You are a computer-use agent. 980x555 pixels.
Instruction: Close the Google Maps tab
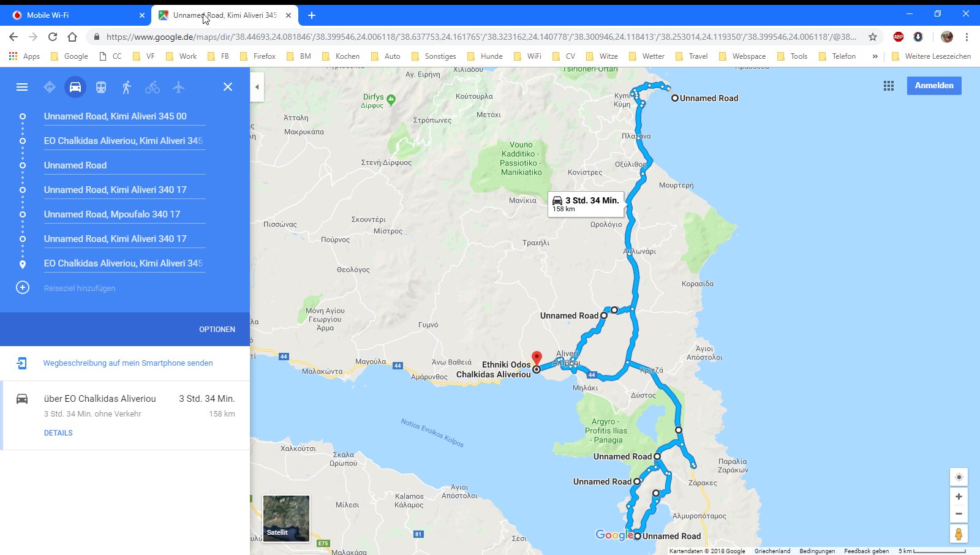[288, 15]
